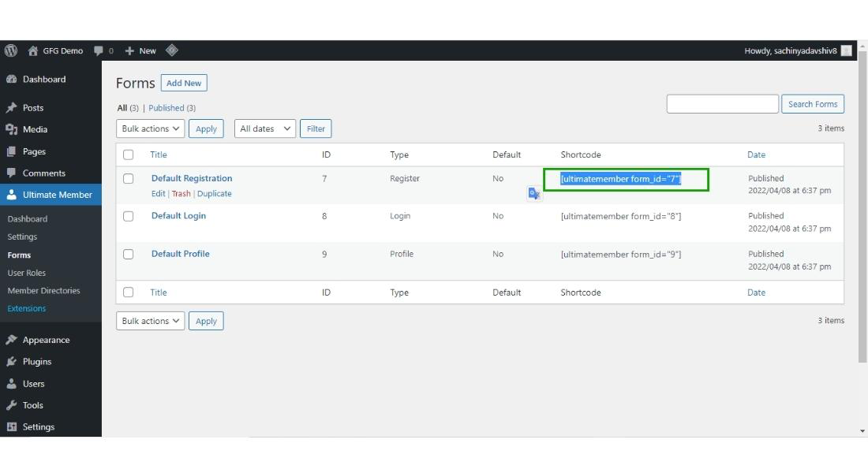
Task: Click the diamond plugin icon in admin bar
Action: 171,50
